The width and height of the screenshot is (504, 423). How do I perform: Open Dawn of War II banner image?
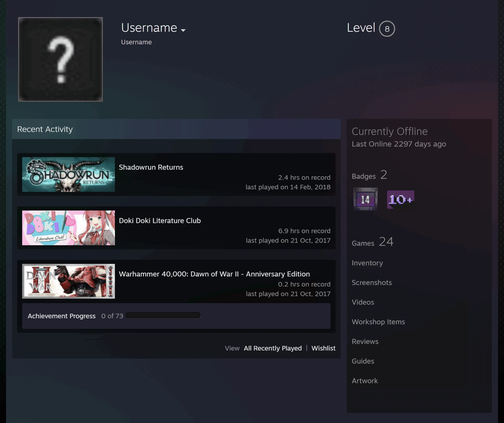pyautogui.click(x=69, y=281)
